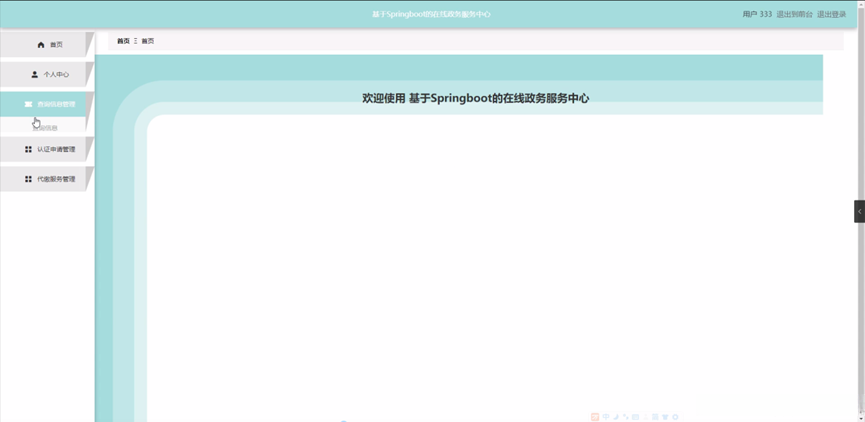Go to 首页 via the sidebar house icon
865x422 pixels.
coord(41,45)
